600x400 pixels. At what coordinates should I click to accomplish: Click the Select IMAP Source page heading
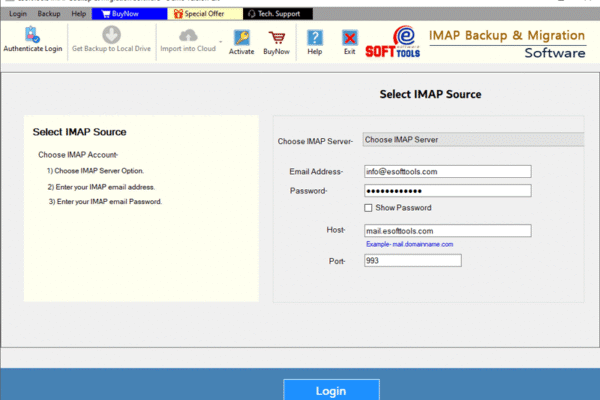(x=430, y=94)
